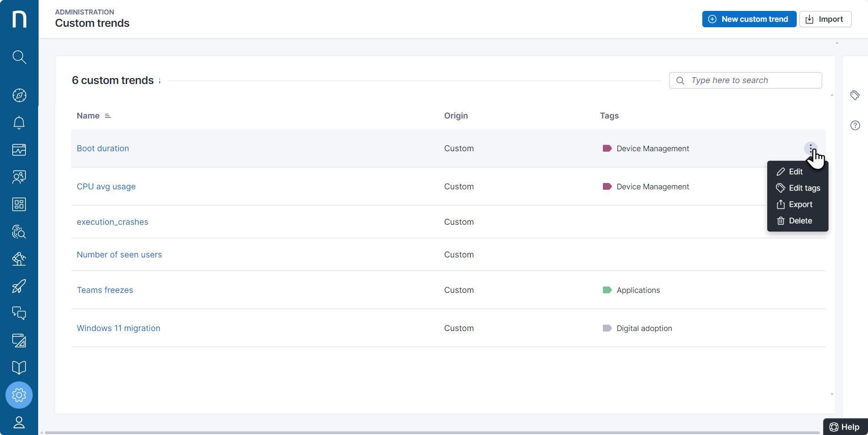Open the gear administration icon

(19, 395)
